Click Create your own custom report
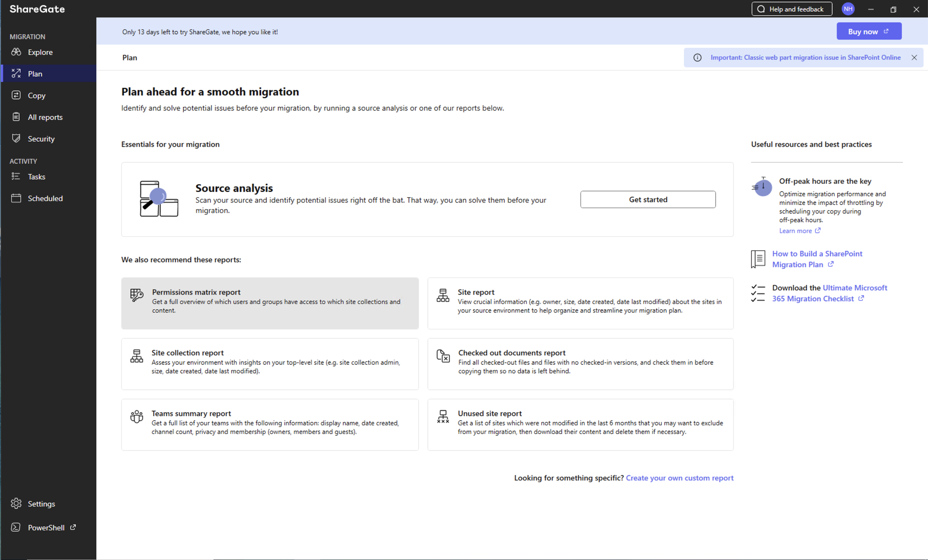 click(x=680, y=478)
